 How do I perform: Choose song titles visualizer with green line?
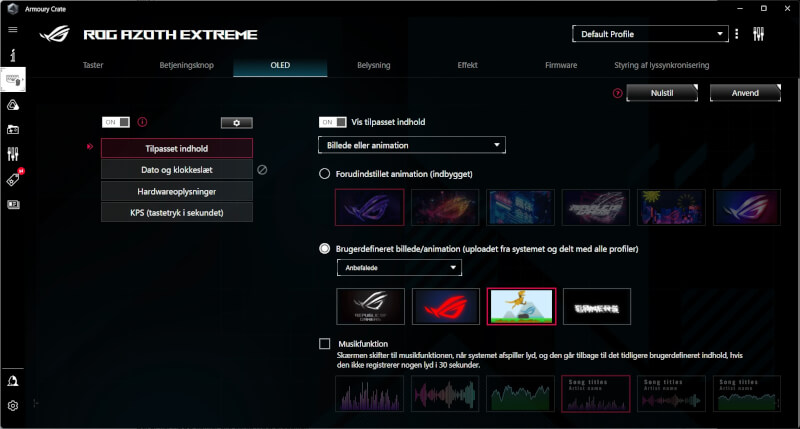click(x=747, y=394)
